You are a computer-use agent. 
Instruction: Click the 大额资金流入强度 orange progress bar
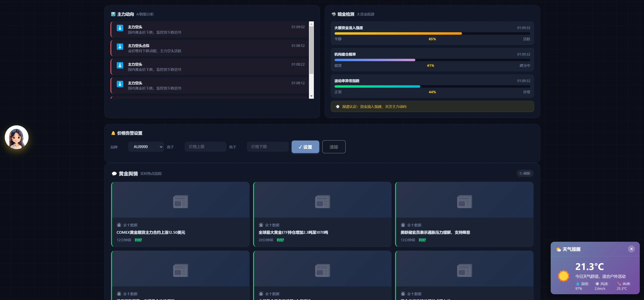pyautogui.click(x=398, y=34)
